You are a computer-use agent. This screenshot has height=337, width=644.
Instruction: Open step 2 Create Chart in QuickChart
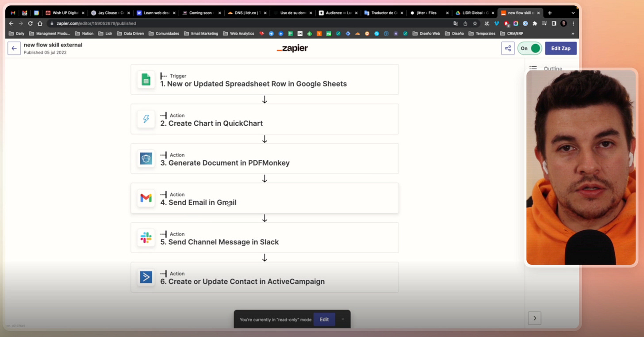point(264,119)
